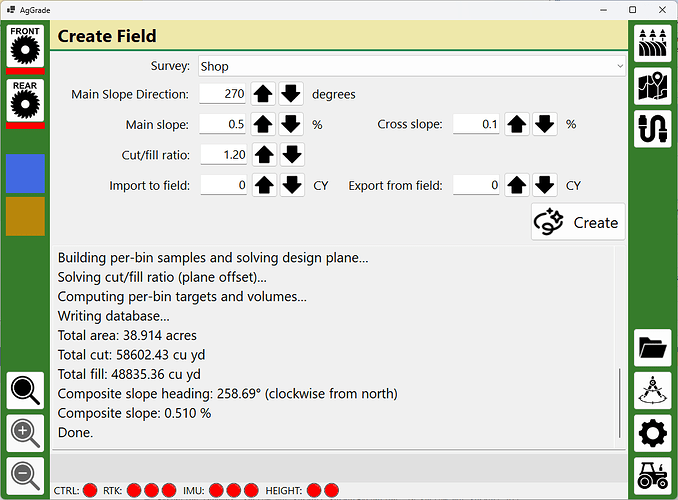The image size is (678, 500).
Task: Click the Cross slope value field (0.1)
Action: click(x=476, y=125)
